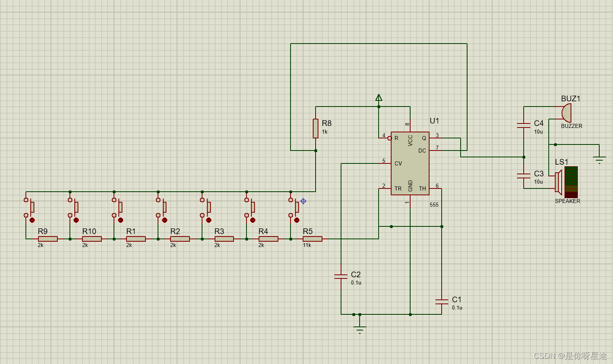Select the ground symbol near the speaker
Image resolution: width=613 pixels, height=364 pixels.
[599, 160]
